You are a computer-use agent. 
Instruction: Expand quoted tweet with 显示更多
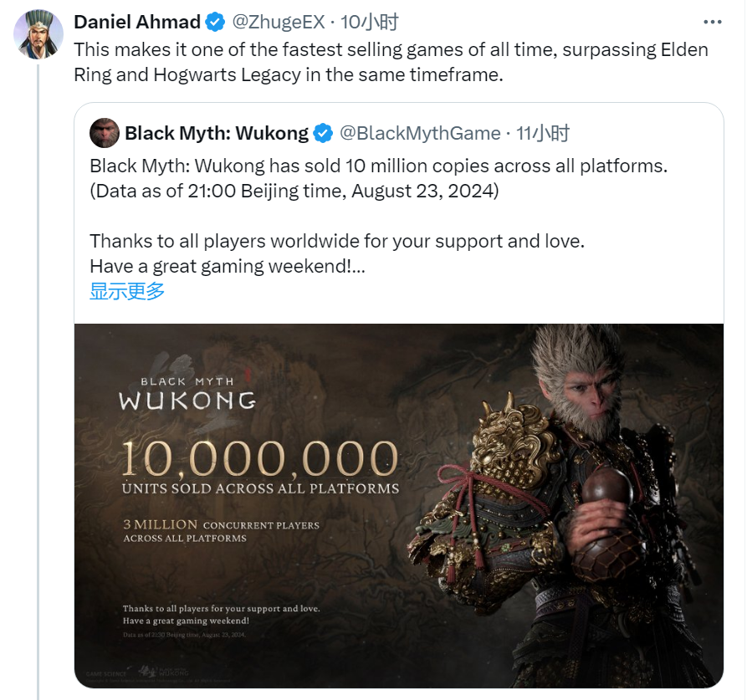click(x=127, y=291)
